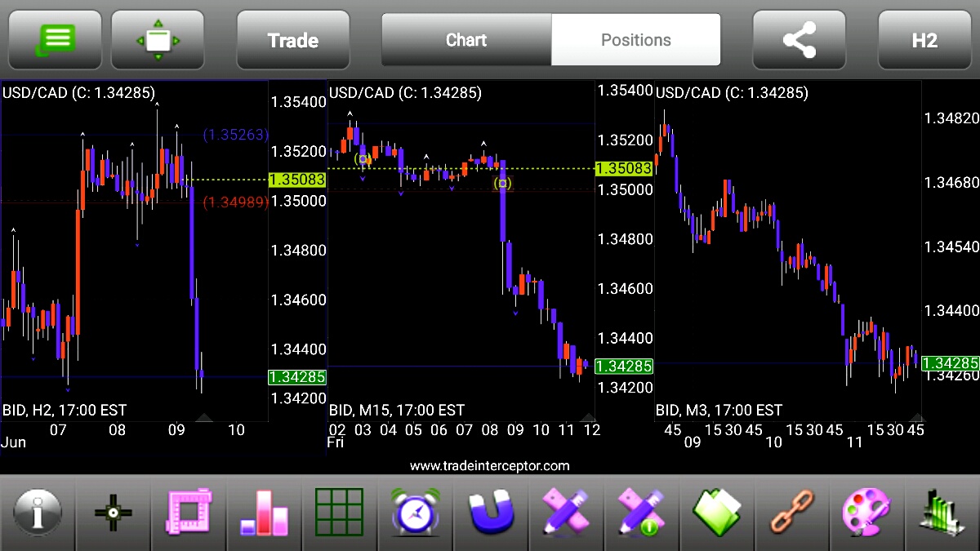
Task: Tap the move/pan chart arrows icon
Action: pyautogui.click(x=158, y=39)
